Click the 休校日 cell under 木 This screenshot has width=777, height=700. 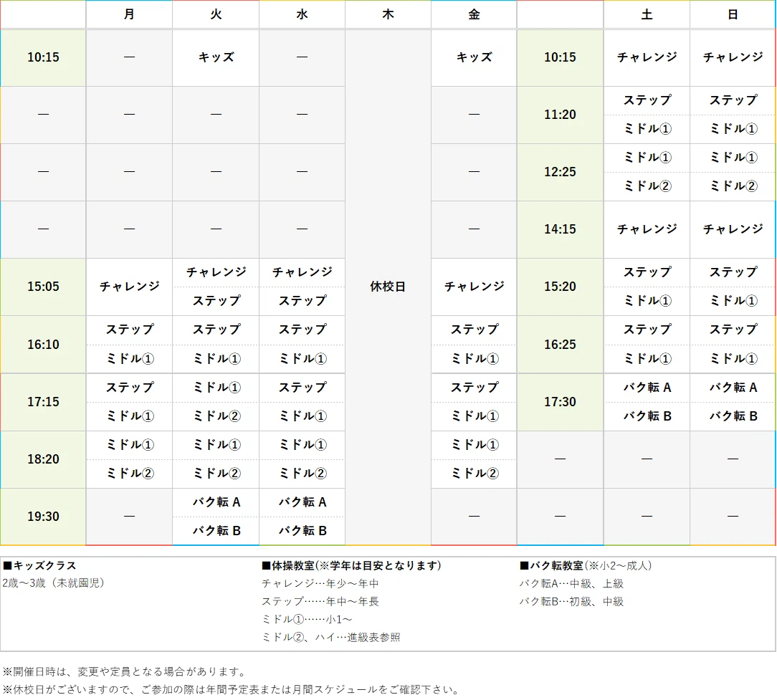388,287
